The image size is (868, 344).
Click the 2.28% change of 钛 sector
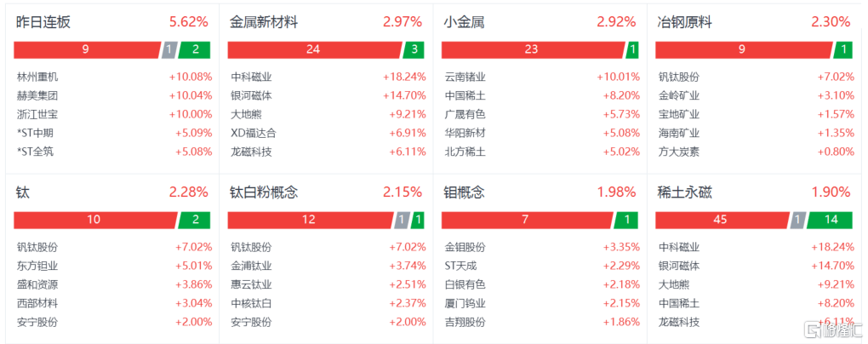coord(189,192)
